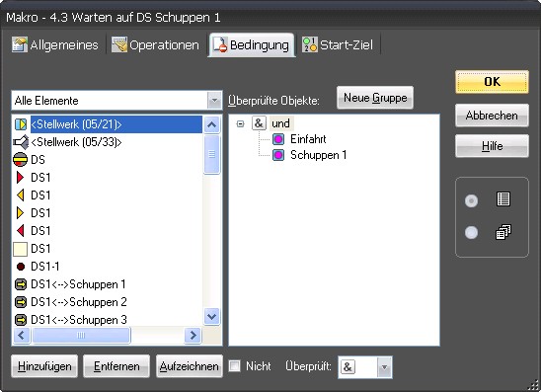The height and width of the screenshot is (392, 541).
Task: Select the stacked pages radio button
Action: 471,232
